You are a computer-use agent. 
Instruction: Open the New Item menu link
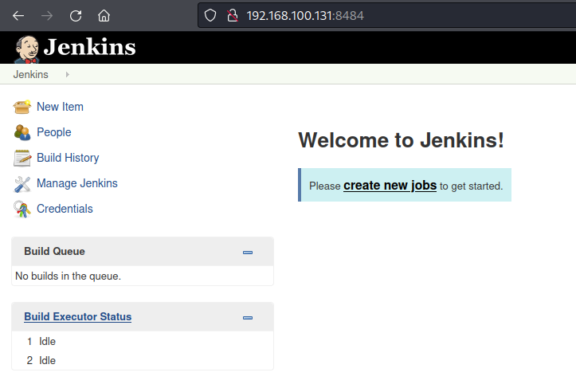click(60, 107)
